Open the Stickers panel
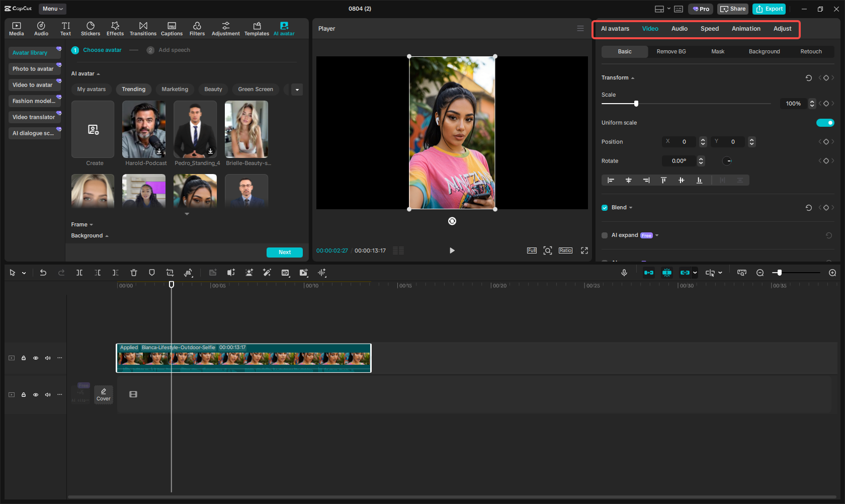 click(x=91, y=28)
